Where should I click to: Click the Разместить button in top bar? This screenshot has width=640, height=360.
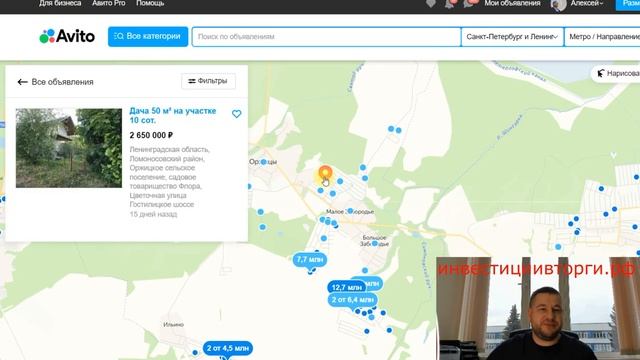coord(628,4)
